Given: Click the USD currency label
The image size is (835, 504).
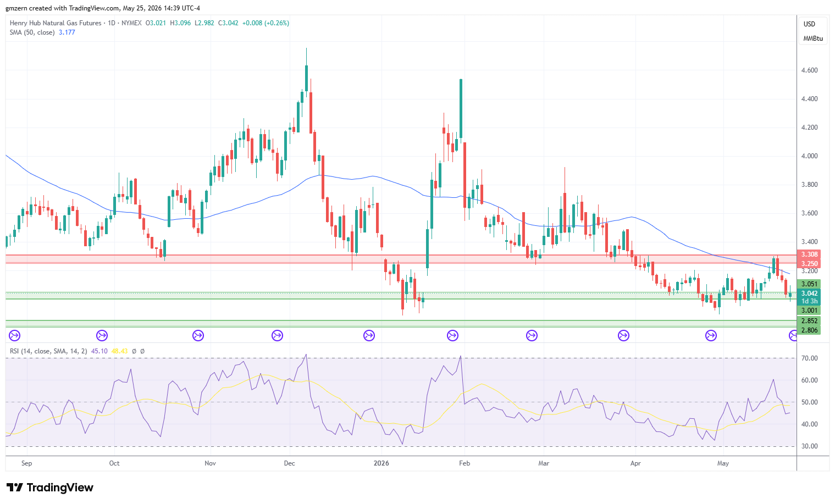Looking at the screenshot, I should 809,24.
